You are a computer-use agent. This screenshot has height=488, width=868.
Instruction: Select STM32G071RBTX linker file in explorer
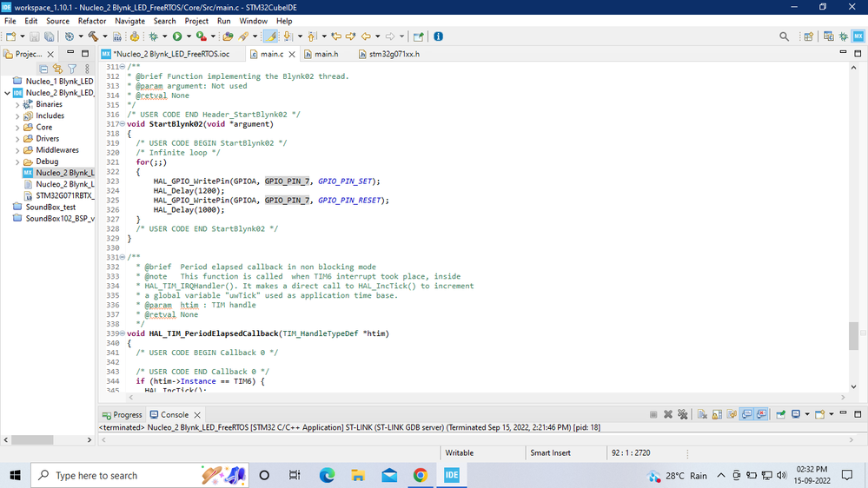pos(65,196)
